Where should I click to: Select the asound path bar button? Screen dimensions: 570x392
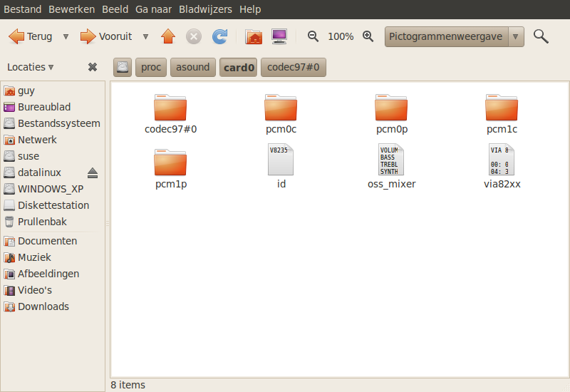tap(192, 68)
